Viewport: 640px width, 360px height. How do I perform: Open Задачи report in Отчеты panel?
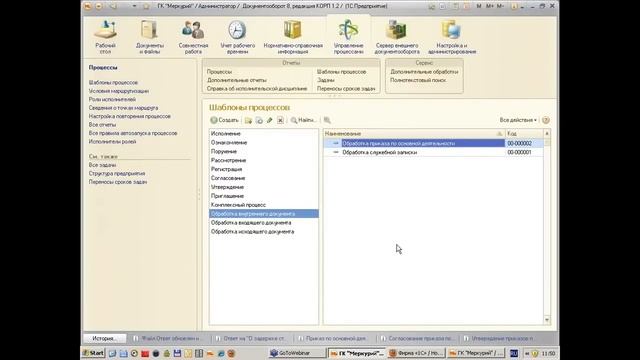coord(326,80)
